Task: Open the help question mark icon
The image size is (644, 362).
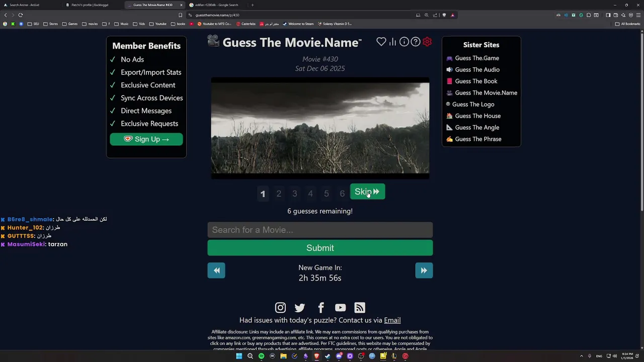Action: (416, 42)
